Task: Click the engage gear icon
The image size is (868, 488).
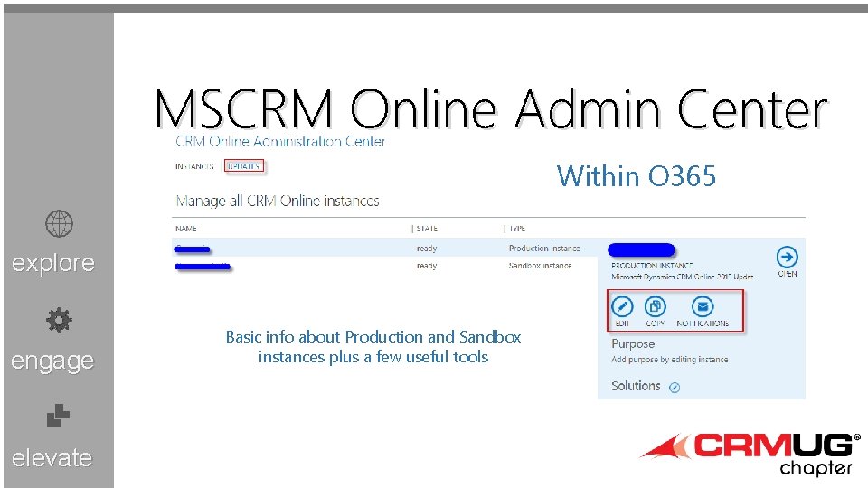Action: [x=59, y=320]
